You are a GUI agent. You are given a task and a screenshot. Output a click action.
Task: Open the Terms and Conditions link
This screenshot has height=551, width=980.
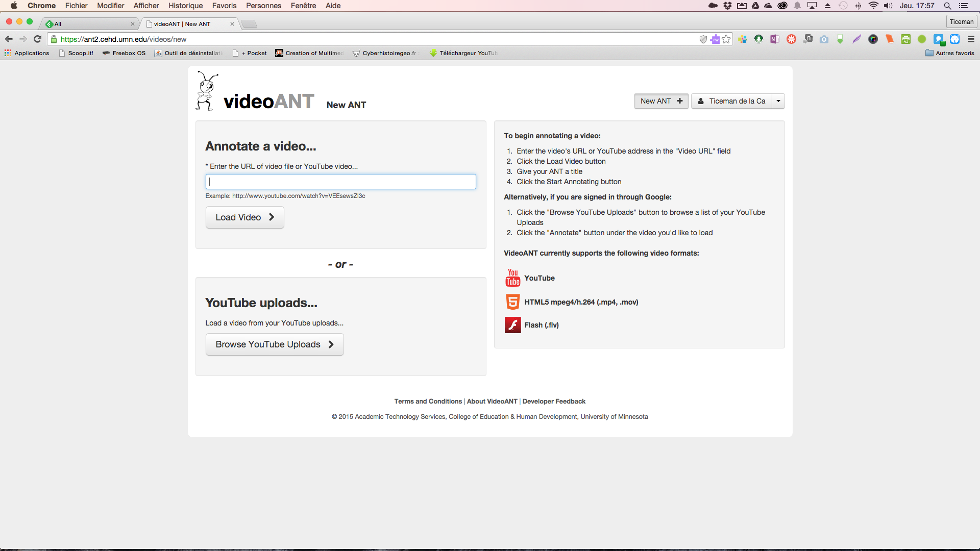[428, 402]
